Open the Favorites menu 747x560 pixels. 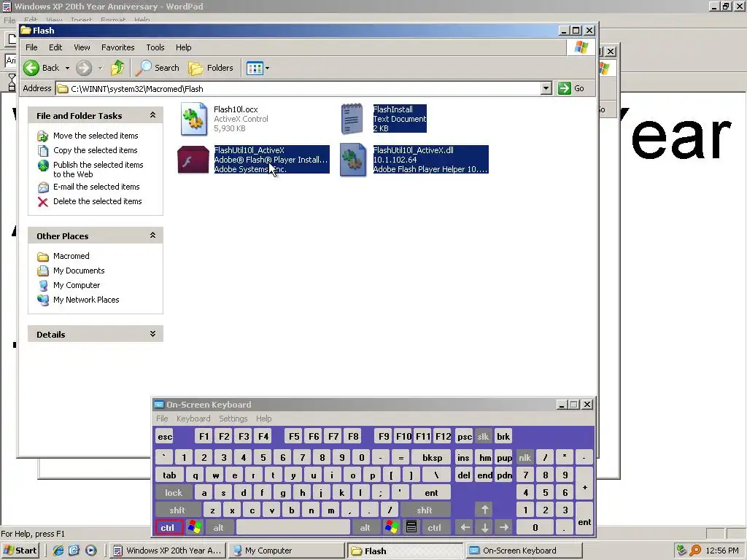pos(117,47)
